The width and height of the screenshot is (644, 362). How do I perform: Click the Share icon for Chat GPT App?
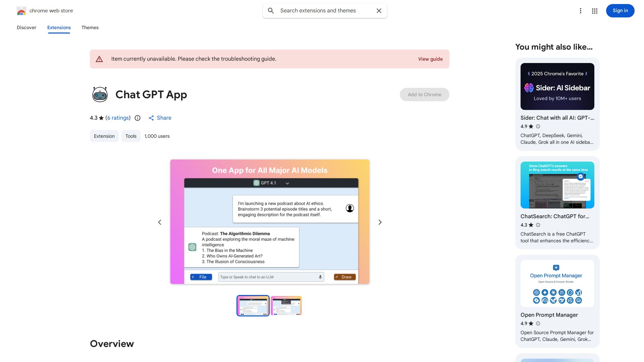click(x=152, y=118)
